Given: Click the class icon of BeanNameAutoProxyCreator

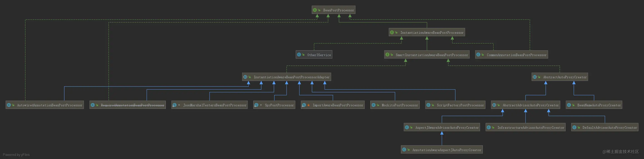Looking at the screenshot, I should click(569, 105).
